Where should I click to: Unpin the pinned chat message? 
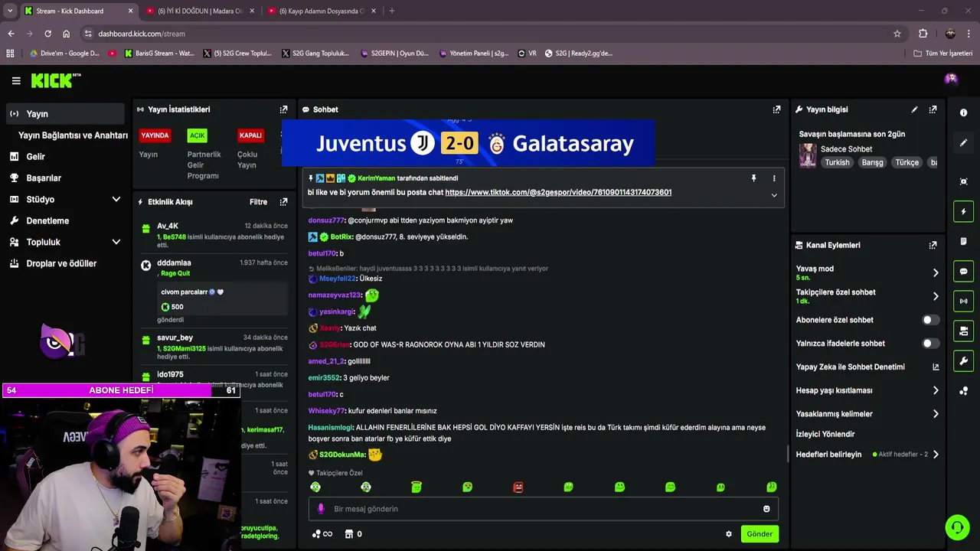click(x=753, y=178)
